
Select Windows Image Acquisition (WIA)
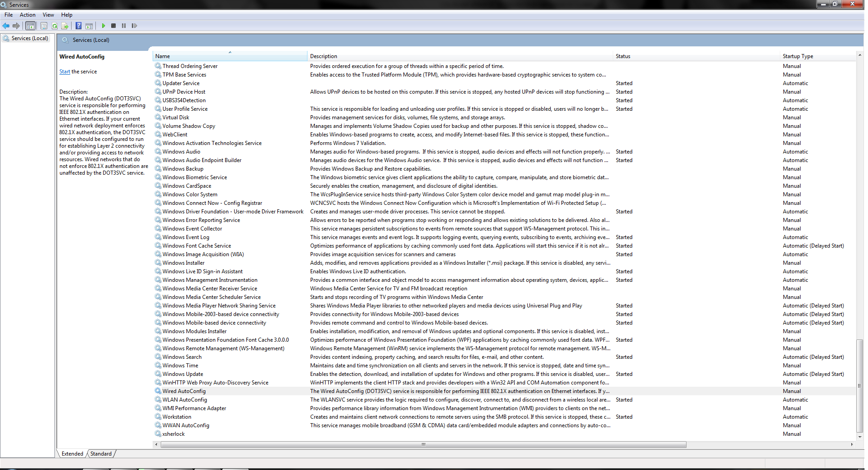(x=504, y=254)
